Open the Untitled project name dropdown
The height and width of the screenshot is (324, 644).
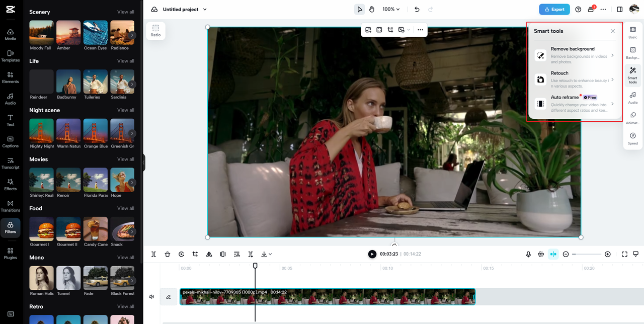pos(185,9)
